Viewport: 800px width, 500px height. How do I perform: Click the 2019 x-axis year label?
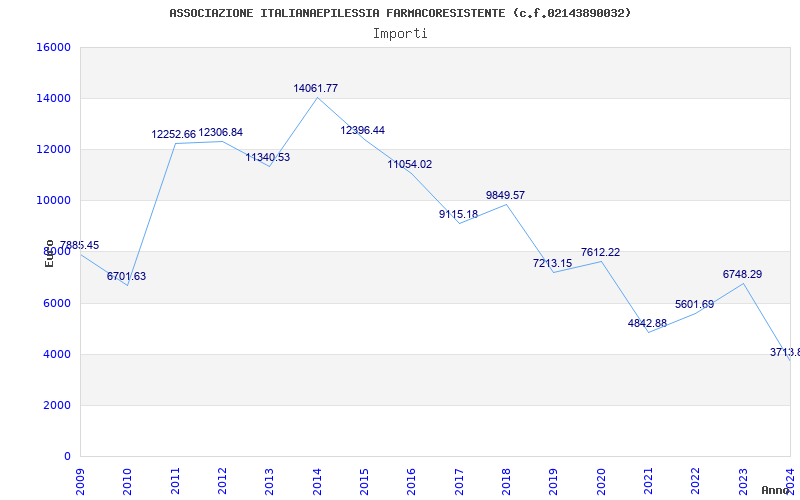pos(553,482)
